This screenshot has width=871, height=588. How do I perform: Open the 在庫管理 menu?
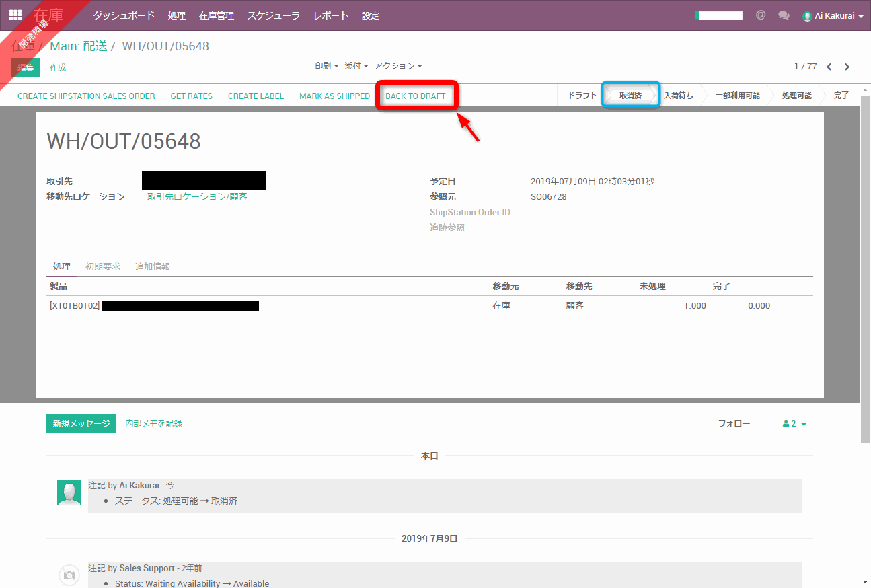pyautogui.click(x=217, y=15)
